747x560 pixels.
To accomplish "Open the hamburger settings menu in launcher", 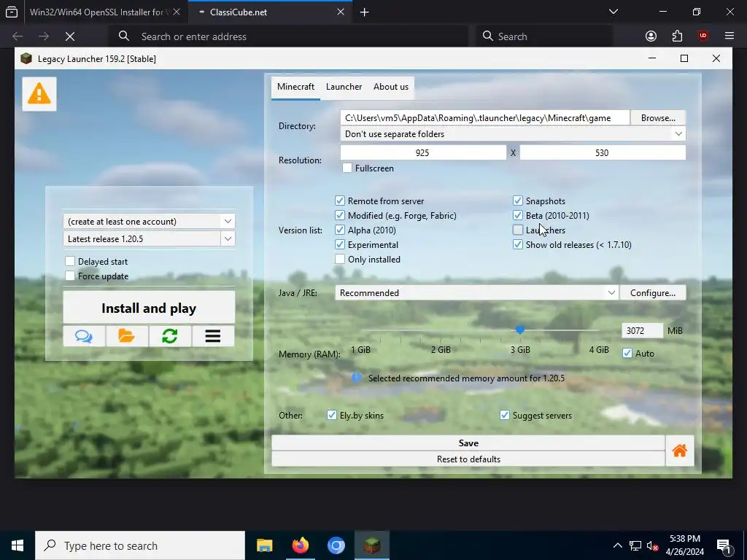I will coord(213,336).
